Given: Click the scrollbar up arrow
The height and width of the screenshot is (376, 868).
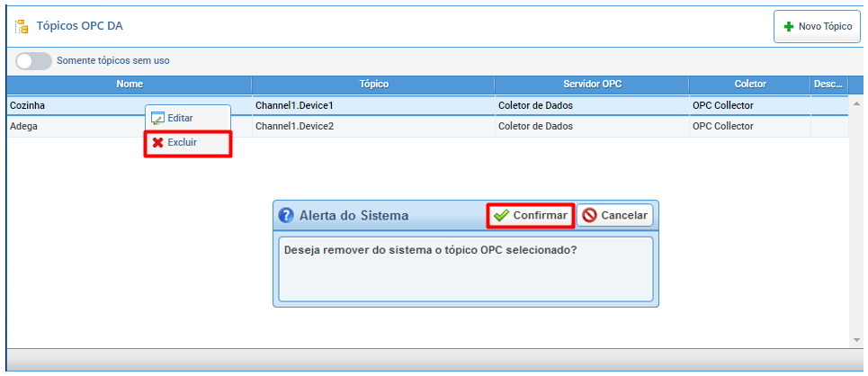Looking at the screenshot, I should click(x=856, y=103).
